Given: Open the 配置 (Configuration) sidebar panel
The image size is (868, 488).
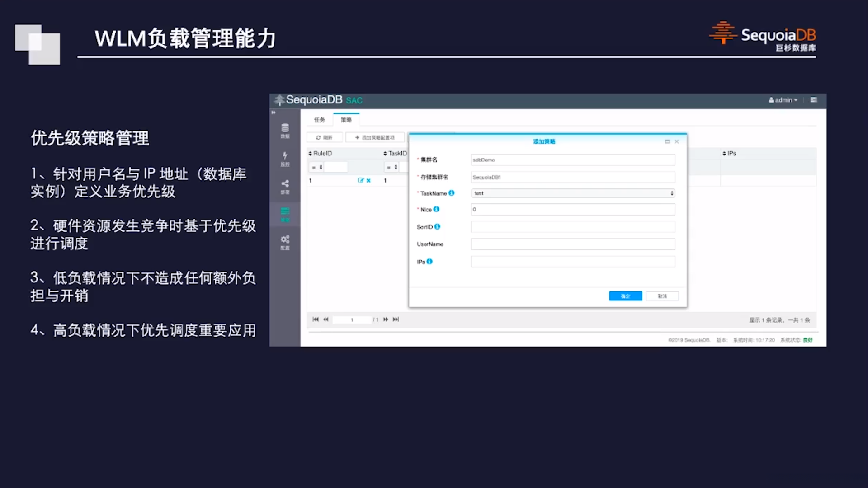Looking at the screenshot, I should [x=285, y=240].
